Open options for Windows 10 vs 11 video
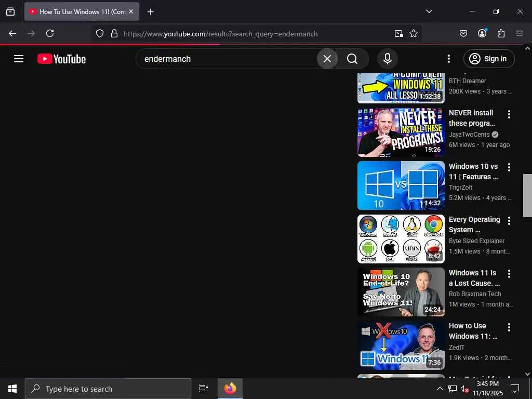 point(509,167)
